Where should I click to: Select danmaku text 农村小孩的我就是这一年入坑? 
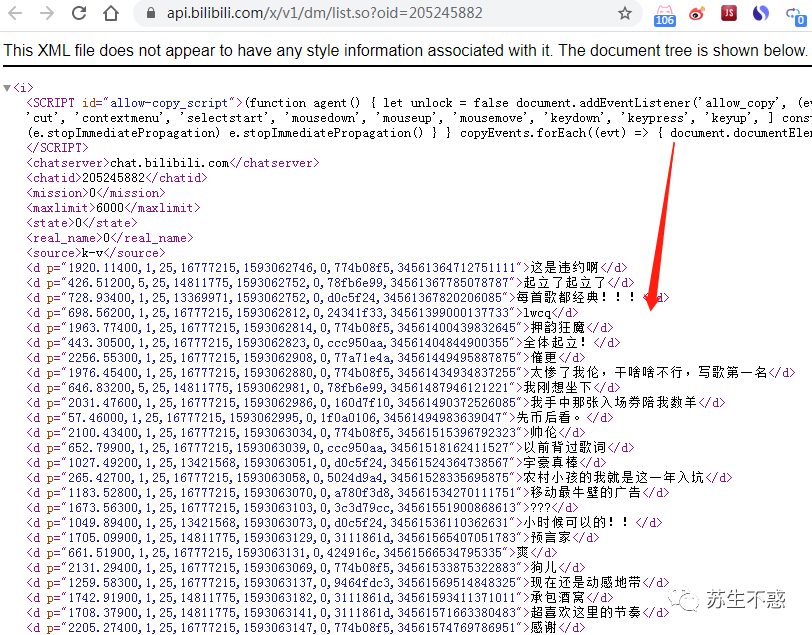[x=614, y=478]
